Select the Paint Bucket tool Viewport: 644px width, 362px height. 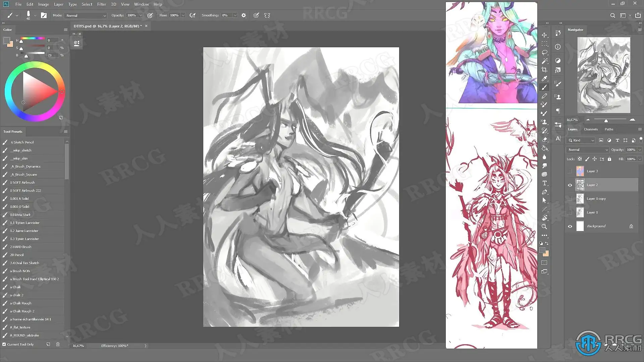point(544,148)
